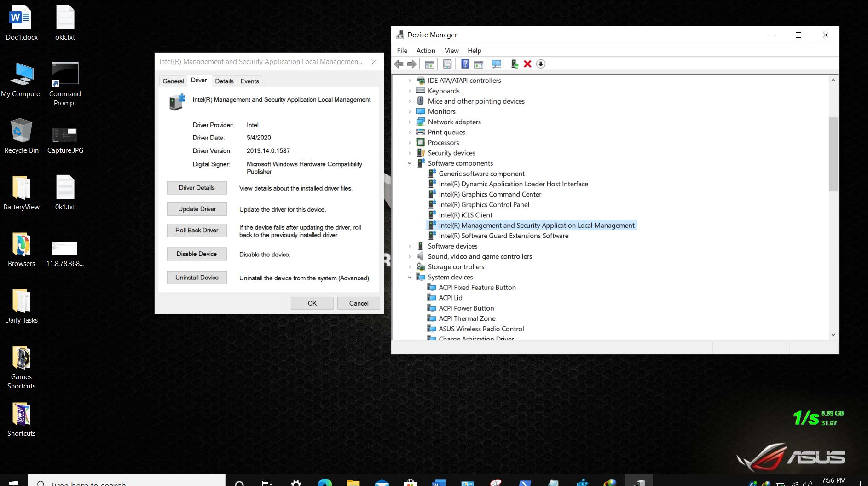Go forward using the toolbar forward arrow
The height and width of the screenshot is (486, 868).
pos(412,64)
